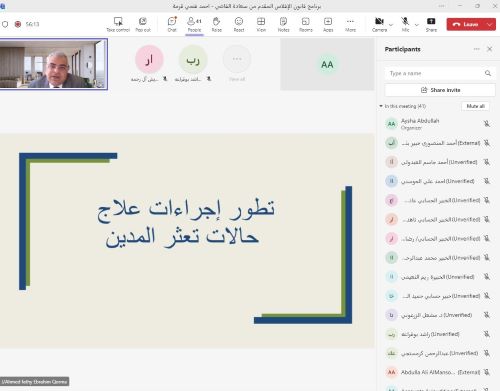Screen dimensions: 500x391
Task: Select participant Aysha Abdullah organizer
Action: [x=438, y=124]
